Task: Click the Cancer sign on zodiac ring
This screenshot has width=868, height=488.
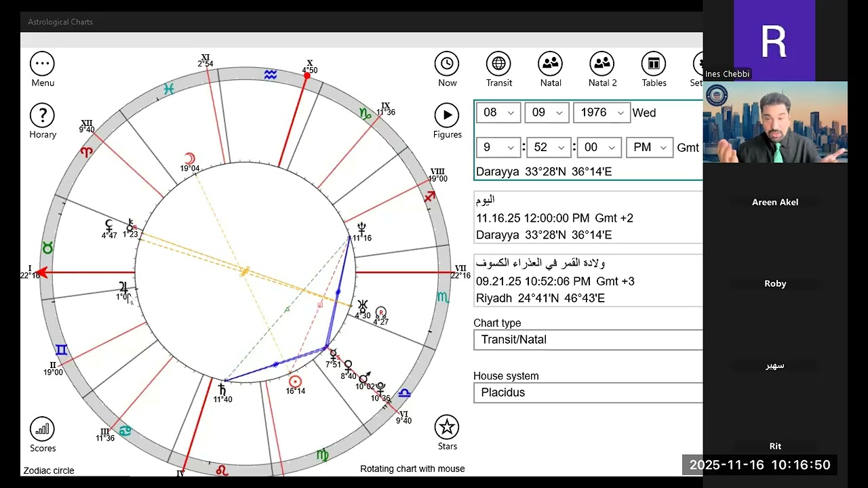Action: 125,430
